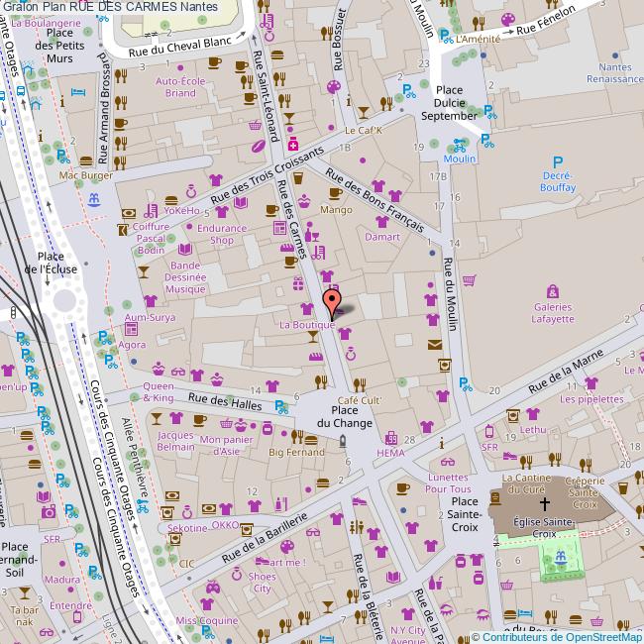
Task: Click the Rue de la Marne label
Action: pyautogui.click(x=566, y=371)
